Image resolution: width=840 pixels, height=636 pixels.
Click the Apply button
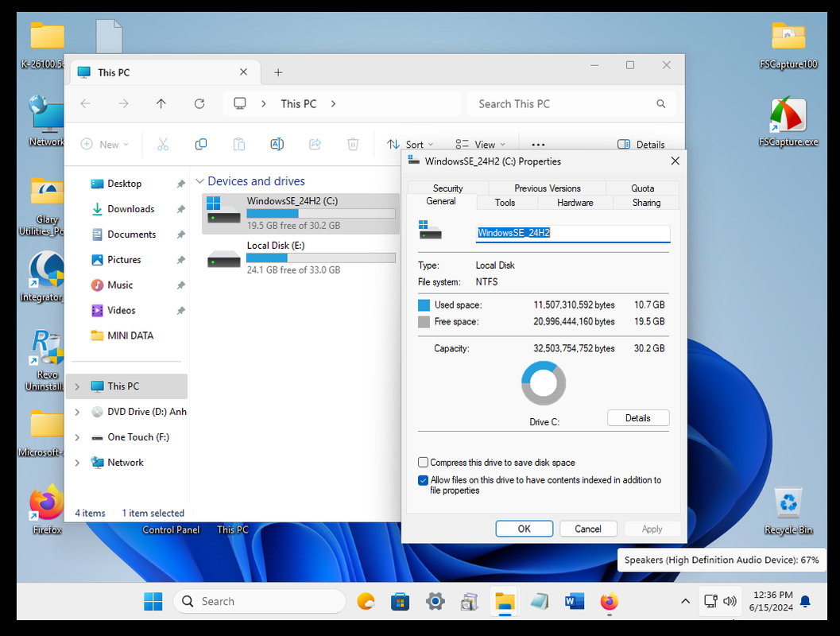tap(652, 529)
